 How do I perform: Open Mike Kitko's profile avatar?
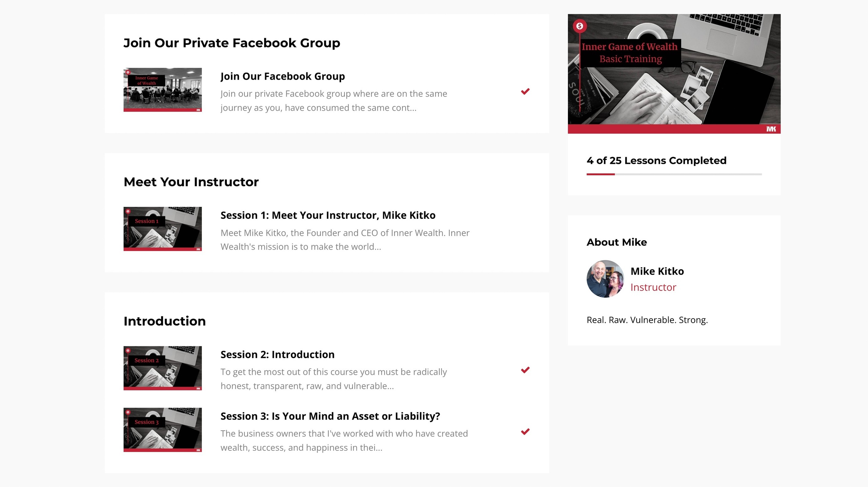pos(605,279)
